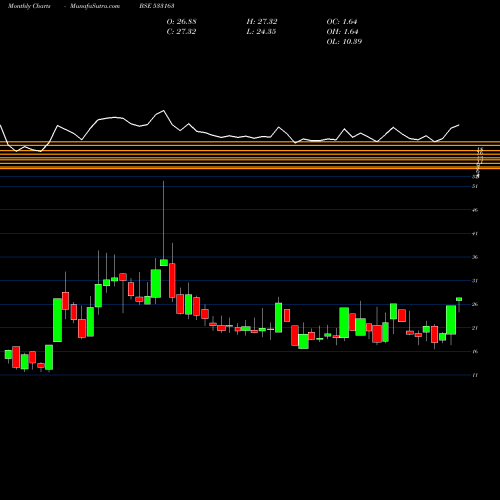Click the price axis label 46
The height and width of the screenshot is (500, 500).
click(475, 210)
